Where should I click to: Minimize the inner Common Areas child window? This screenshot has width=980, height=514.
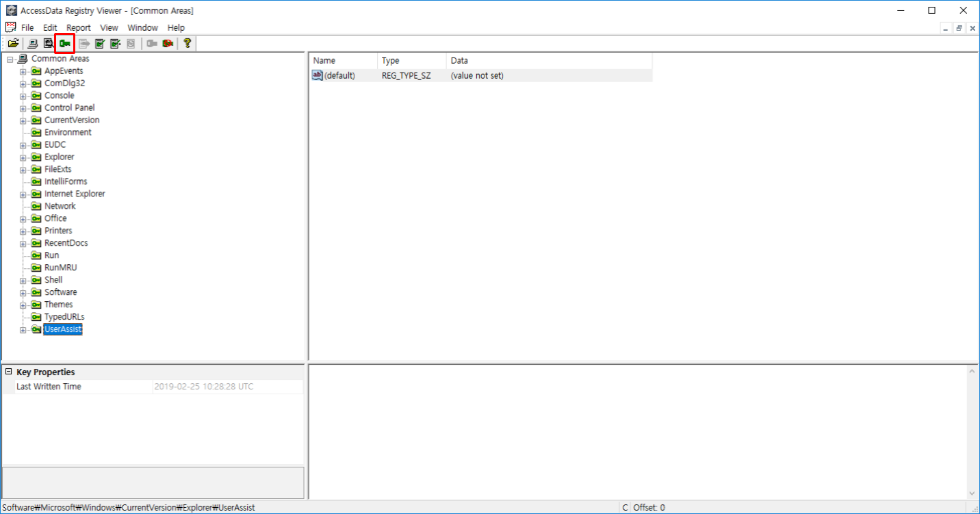pyautogui.click(x=946, y=28)
